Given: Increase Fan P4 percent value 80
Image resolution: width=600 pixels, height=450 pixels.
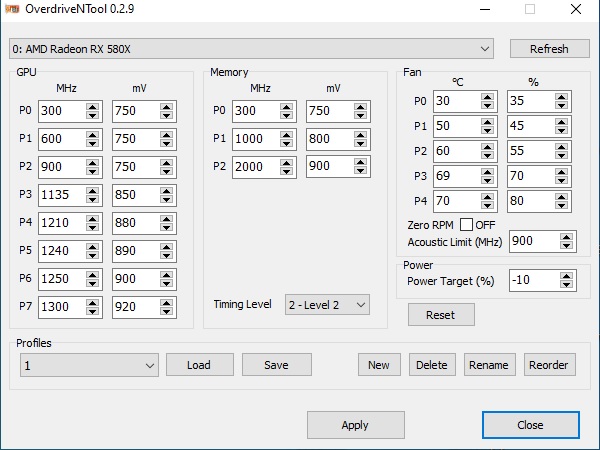Looking at the screenshot, I should click(x=561, y=197).
